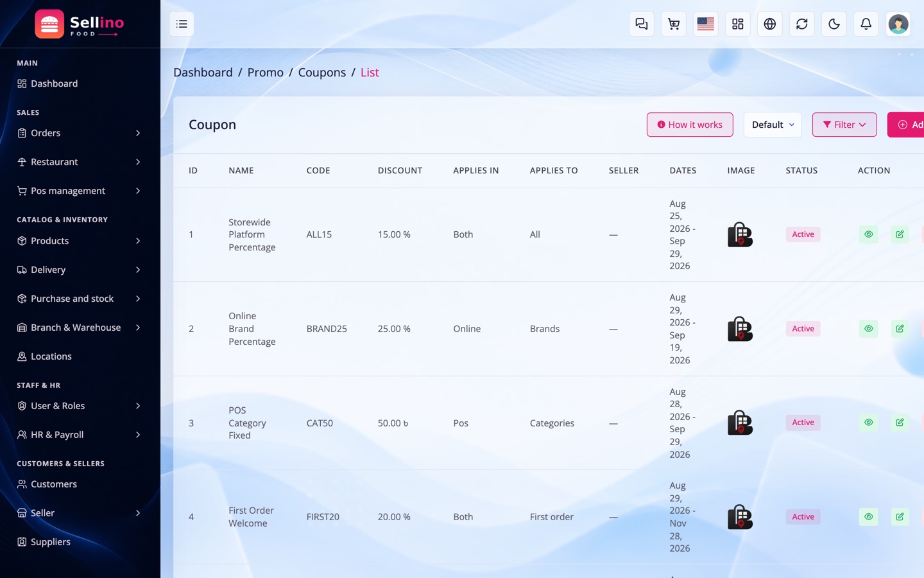Open the shopping cart POS icon
Screen dimensions: 924x578
click(673, 24)
